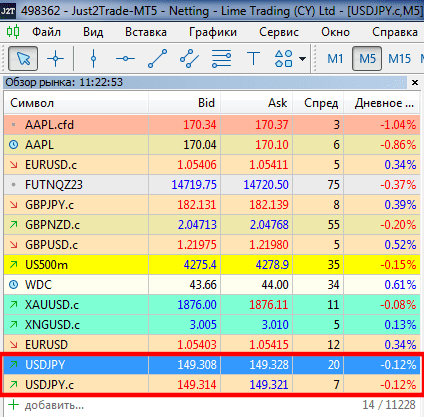
Task: Choose the equidistant channel tool
Action: tap(189, 59)
